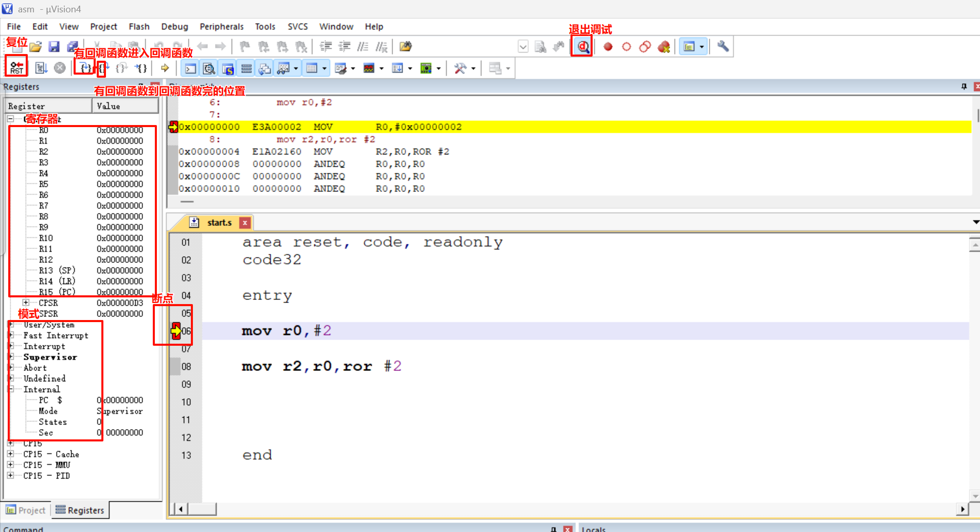Pin the Disassembly panel
Image resolution: width=980 pixels, height=532 pixels.
(964, 86)
